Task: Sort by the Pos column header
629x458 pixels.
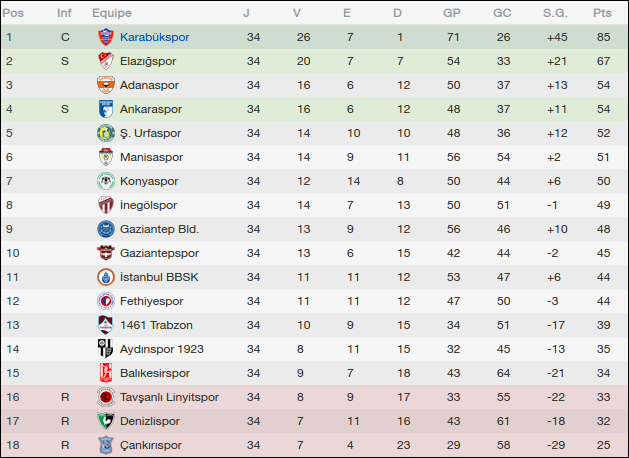Action: click(14, 13)
